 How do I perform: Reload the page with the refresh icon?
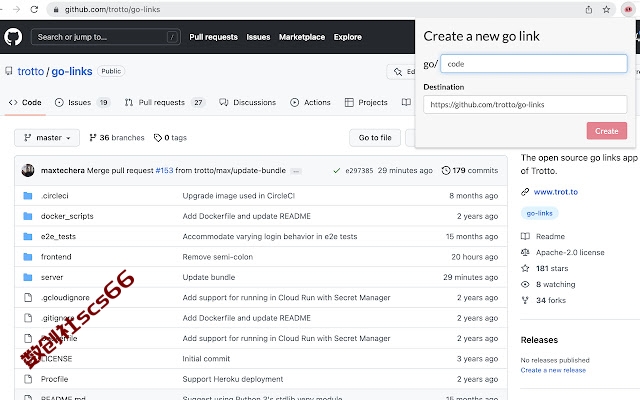pos(34,9)
